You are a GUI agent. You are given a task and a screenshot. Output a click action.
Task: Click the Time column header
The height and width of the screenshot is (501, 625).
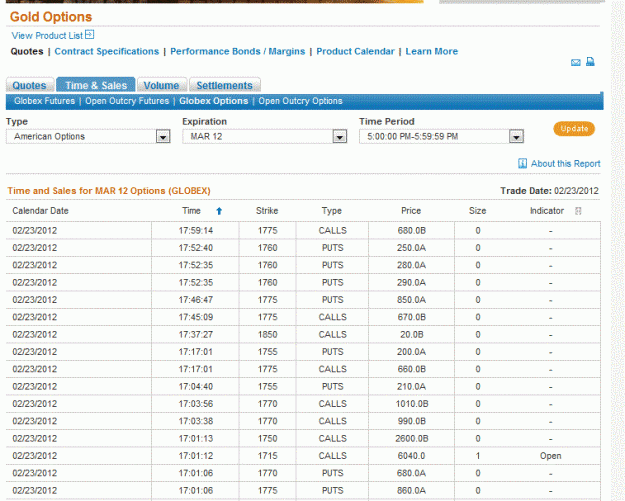[191, 211]
